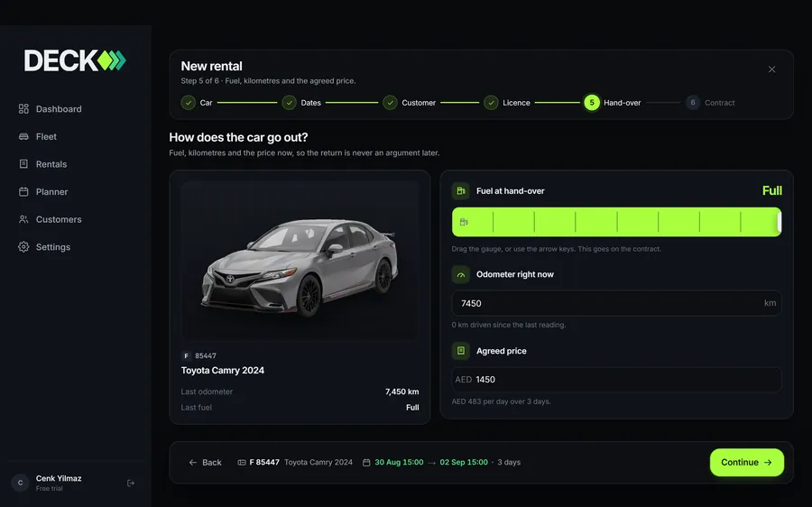Viewport: 812px width, 507px height.
Task: Click the Last fuel Full value
Action: click(412, 408)
